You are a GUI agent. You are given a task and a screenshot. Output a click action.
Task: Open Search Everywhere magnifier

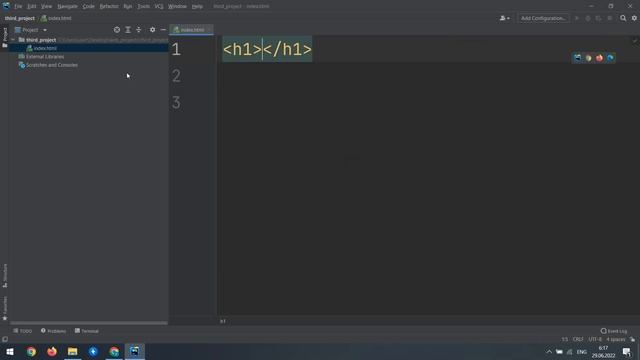point(623,18)
